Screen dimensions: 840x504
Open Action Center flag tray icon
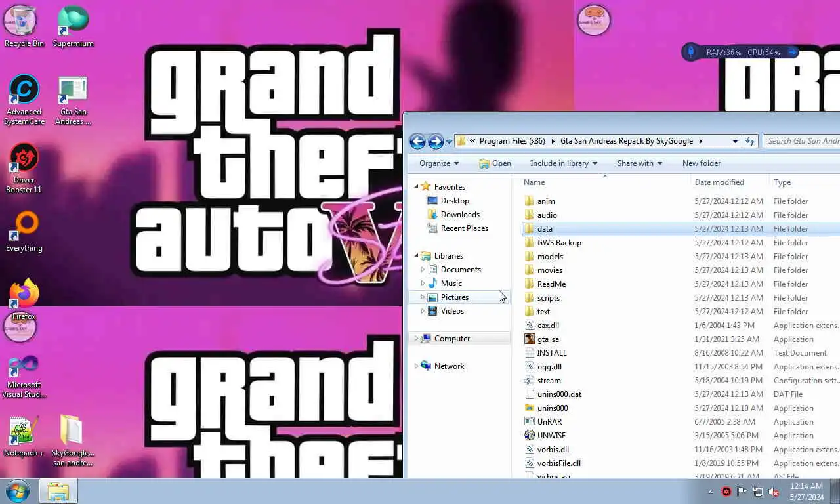[x=742, y=492]
